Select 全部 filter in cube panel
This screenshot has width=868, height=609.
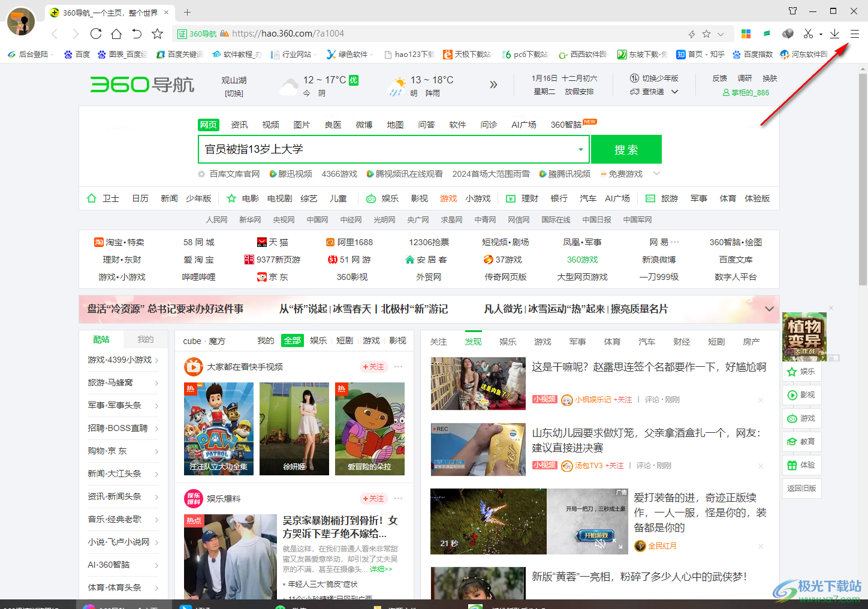tap(293, 340)
